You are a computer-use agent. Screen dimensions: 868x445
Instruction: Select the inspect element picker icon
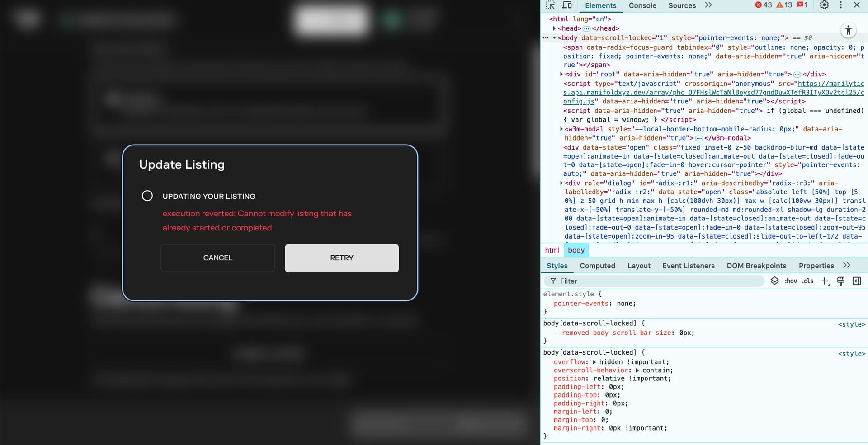(x=550, y=5)
